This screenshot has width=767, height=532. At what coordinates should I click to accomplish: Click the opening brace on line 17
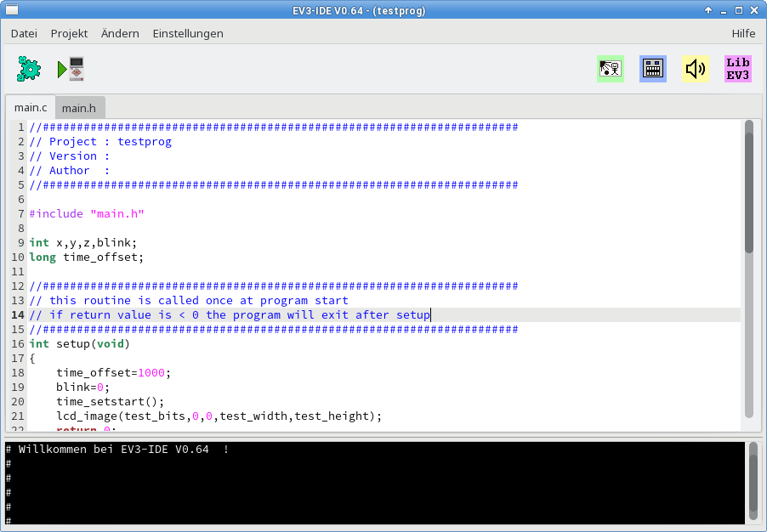(x=32, y=359)
